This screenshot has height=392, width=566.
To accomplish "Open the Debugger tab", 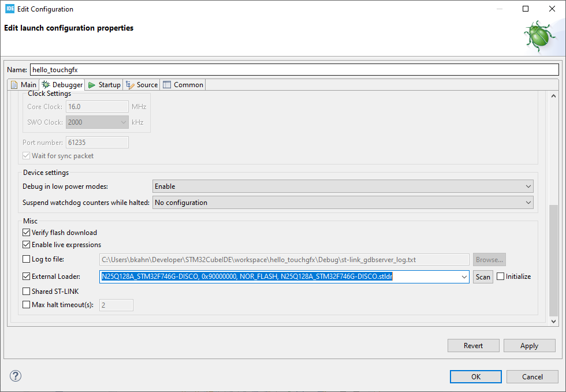I will tap(62, 85).
